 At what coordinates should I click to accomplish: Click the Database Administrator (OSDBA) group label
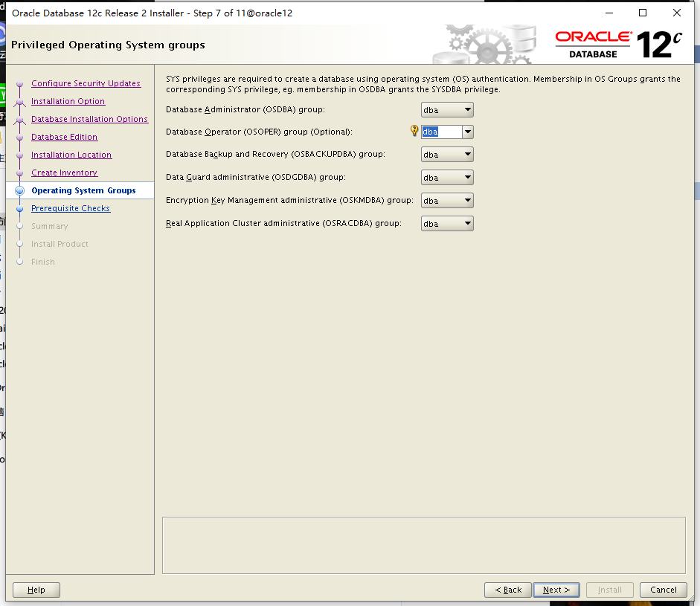click(245, 109)
